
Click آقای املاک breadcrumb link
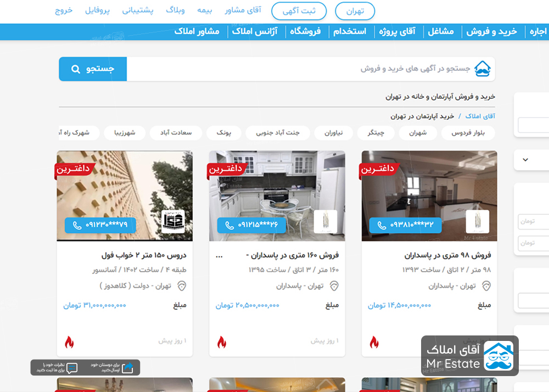coord(480,116)
